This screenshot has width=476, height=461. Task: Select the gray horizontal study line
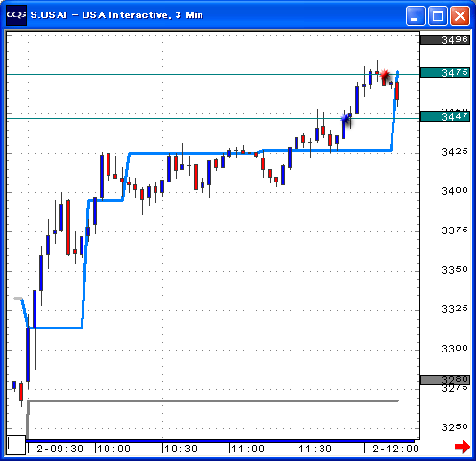[213, 400]
